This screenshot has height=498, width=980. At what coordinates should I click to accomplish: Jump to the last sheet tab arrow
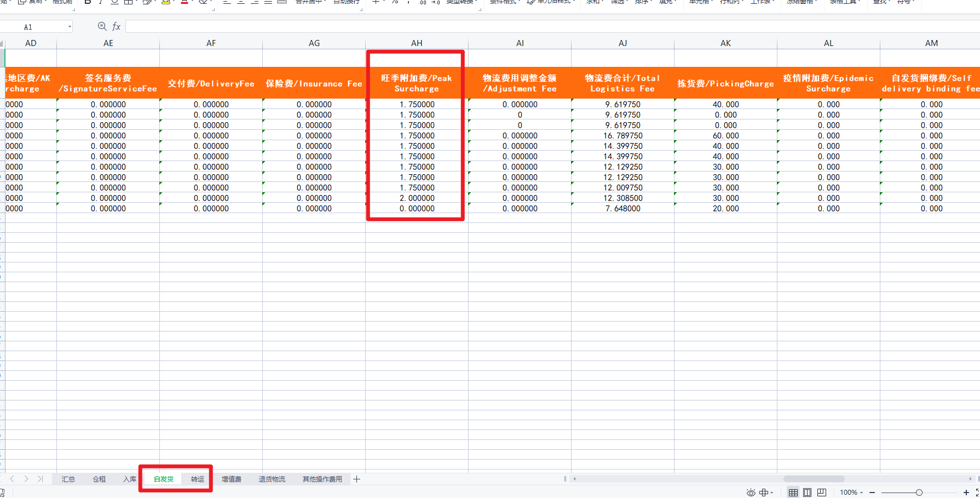[x=40, y=479]
